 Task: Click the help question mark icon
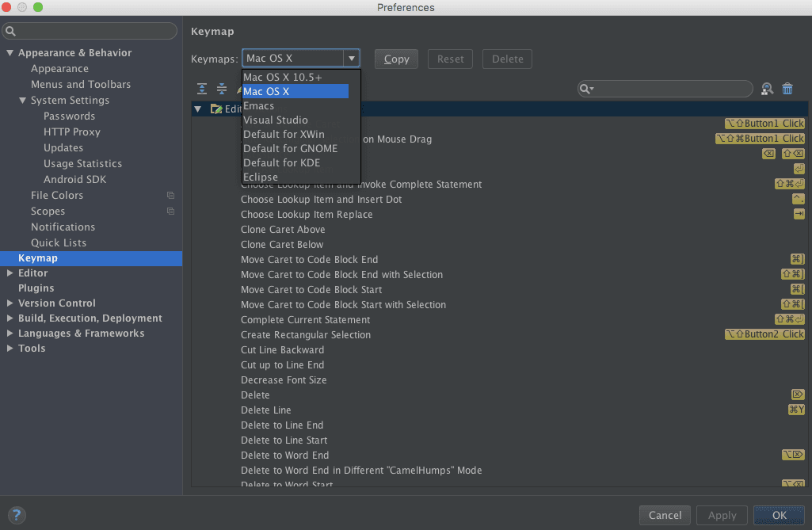pyautogui.click(x=17, y=515)
